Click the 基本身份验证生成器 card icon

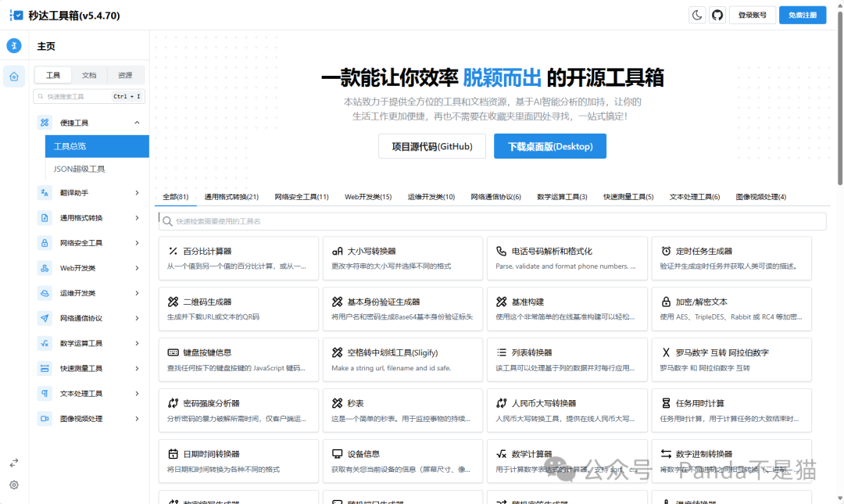(337, 302)
